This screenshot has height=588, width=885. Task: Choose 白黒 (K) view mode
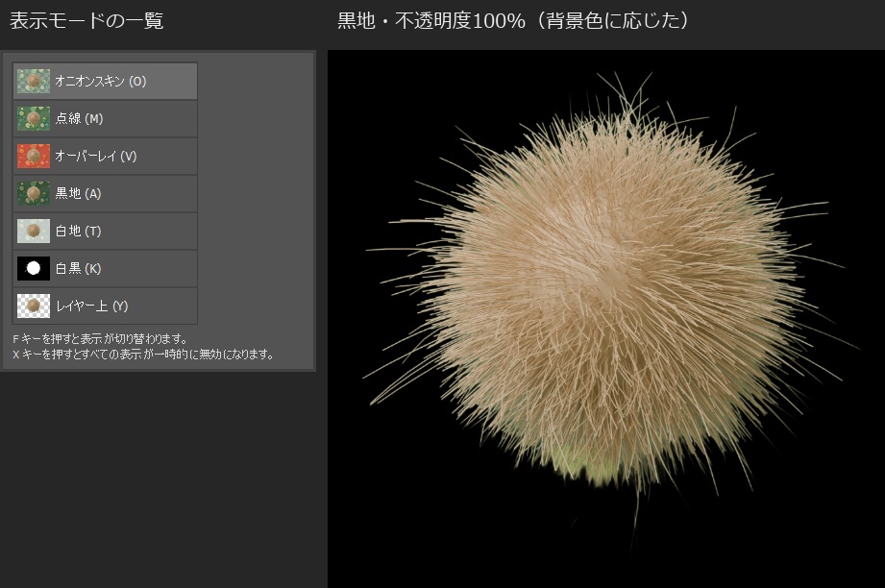coord(105,268)
